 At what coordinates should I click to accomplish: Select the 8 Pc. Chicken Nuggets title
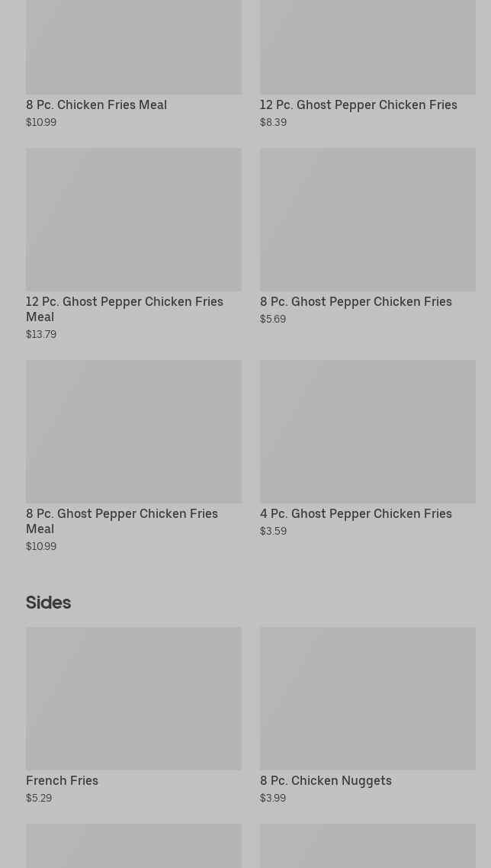coord(326,781)
